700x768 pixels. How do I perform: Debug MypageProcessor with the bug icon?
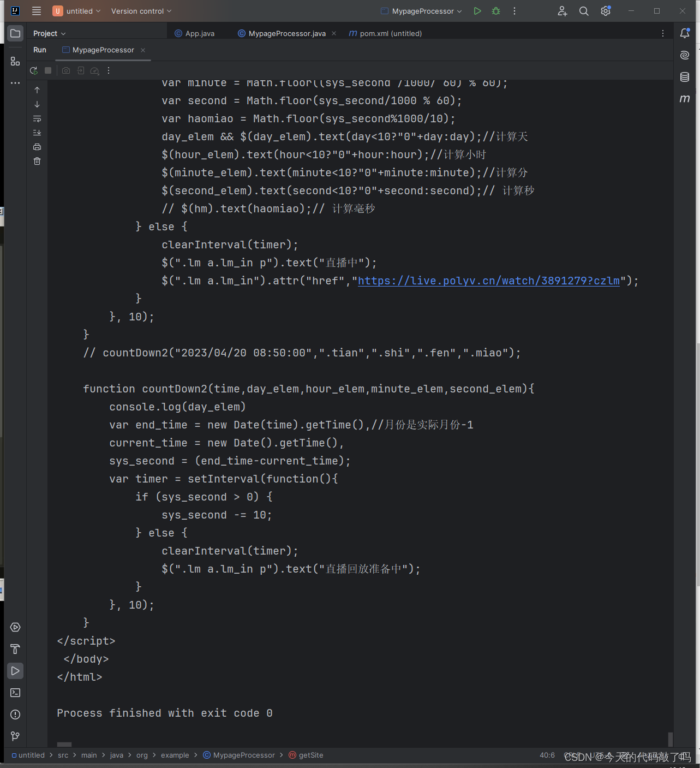tap(496, 11)
